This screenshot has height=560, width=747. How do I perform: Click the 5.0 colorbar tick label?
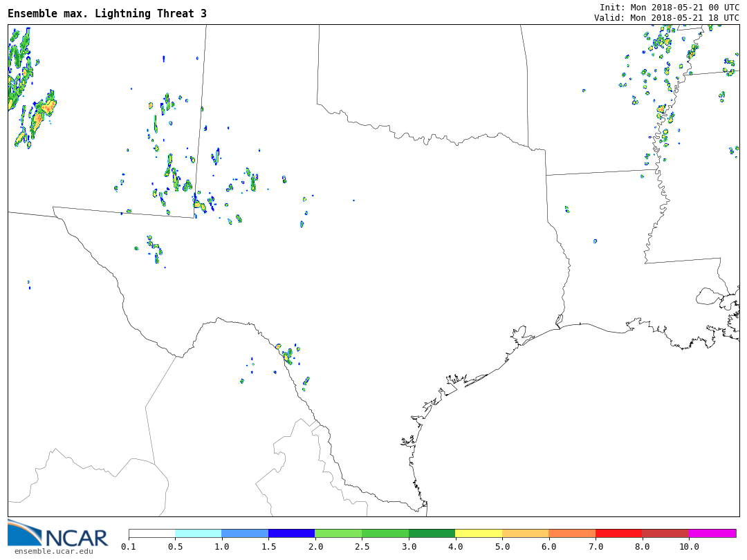(502, 547)
